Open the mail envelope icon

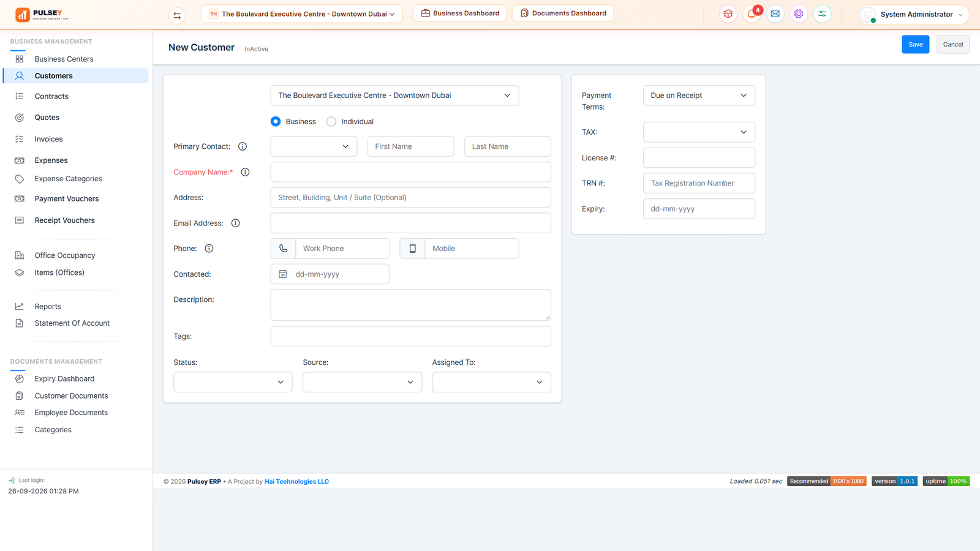tap(775, 13)
